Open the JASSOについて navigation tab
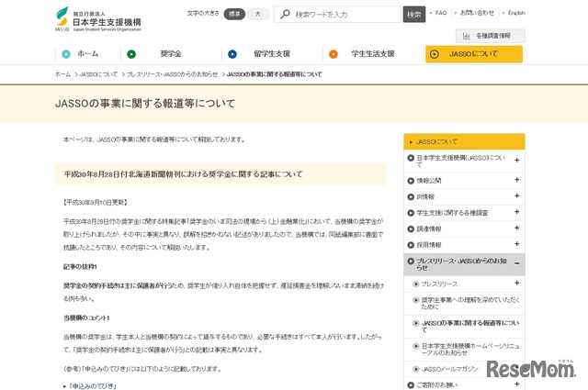This screenshot has height=390, width=588. 474,54
